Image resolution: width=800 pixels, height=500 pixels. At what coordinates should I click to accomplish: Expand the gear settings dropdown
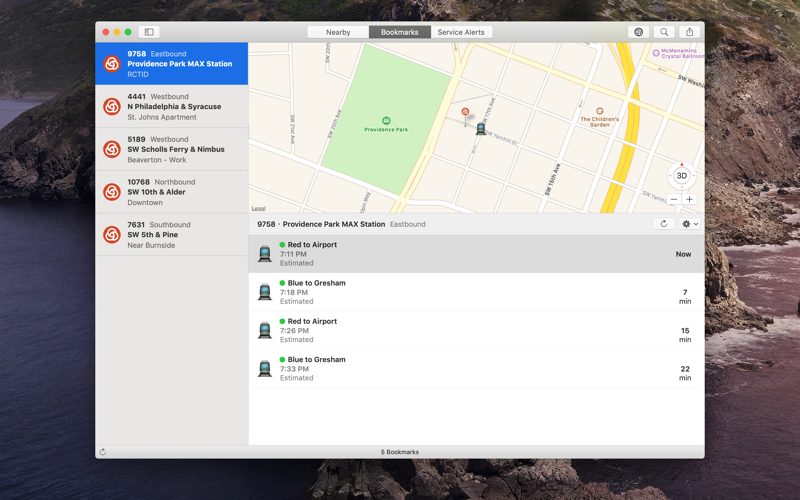689,224
